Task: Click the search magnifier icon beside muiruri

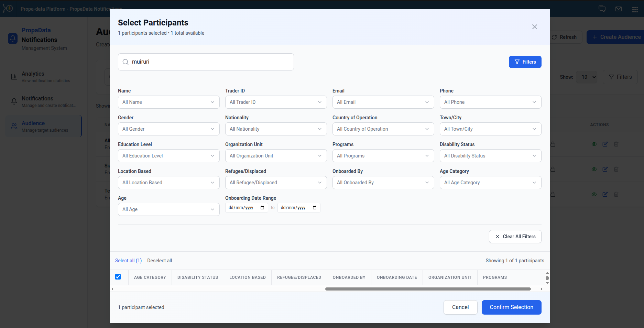Action: 125,62
